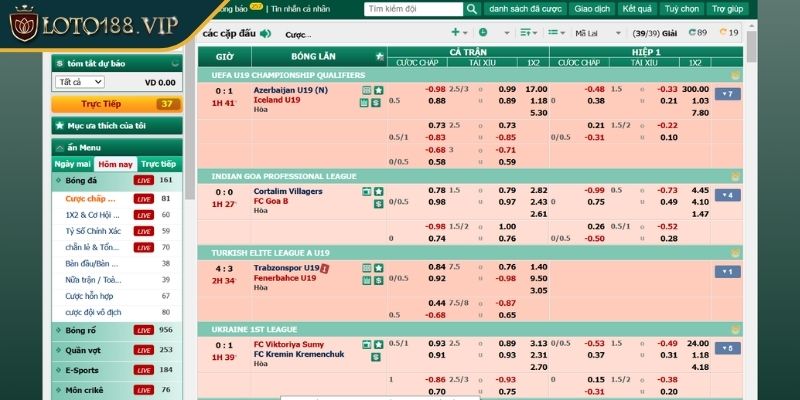Add Azerbaijan U19 match to favorites star
Image resolution: width=800 pixels, height=400 pixels.
(378, 90)
